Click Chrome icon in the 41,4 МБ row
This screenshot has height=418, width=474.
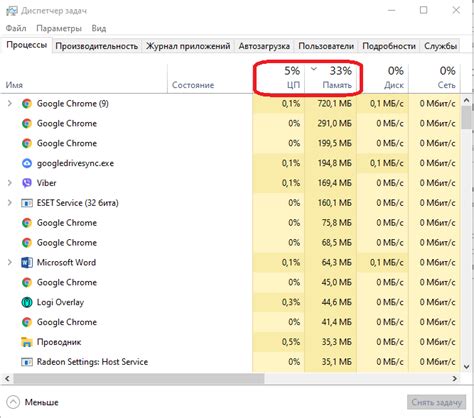tap(27, 322)
